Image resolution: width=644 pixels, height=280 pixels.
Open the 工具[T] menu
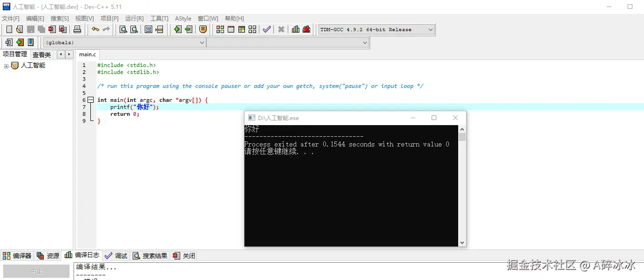click(x=159, y=18)
